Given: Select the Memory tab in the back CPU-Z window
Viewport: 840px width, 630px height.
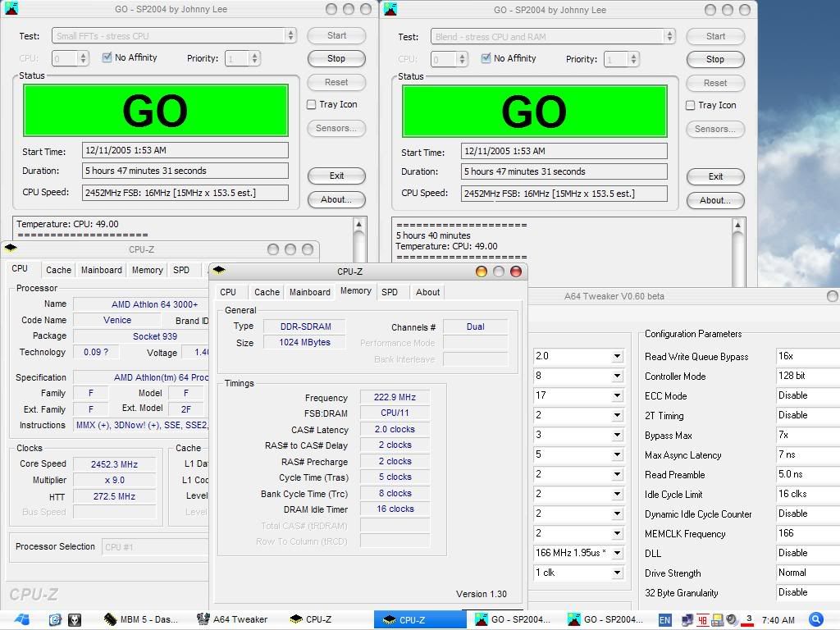Looking at the screenshot, I should click(148, 270).
